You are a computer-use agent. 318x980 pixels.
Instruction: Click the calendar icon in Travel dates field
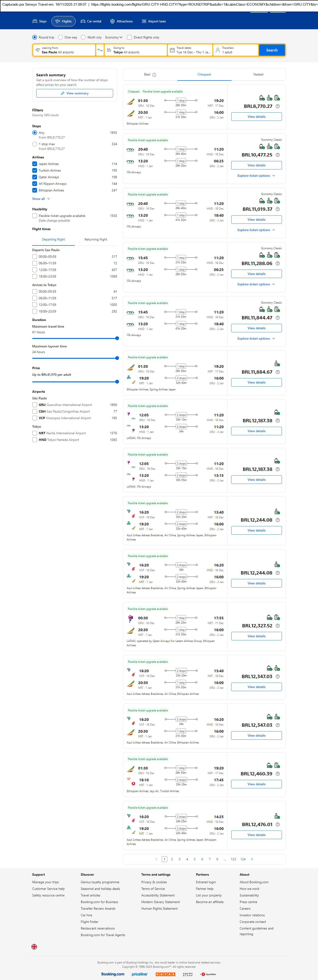pos(172,50)
